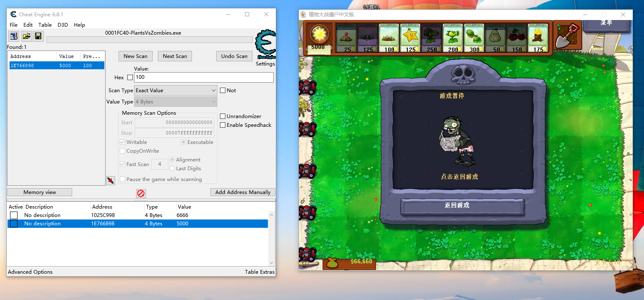Screen dimensions: 644x300
Task: Click the red arrow add-to-address-list icon
Action: pyautogui.click(x=110, y=180)
